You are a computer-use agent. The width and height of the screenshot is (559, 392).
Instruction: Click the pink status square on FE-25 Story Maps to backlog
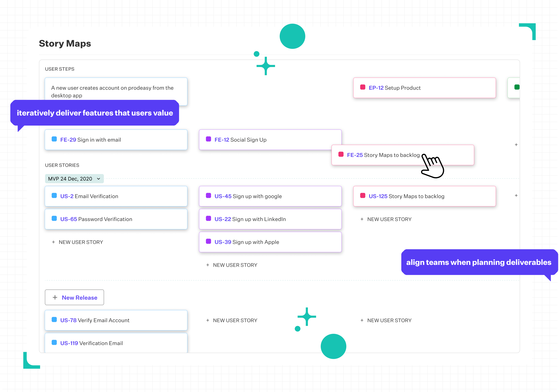[341, 155]
